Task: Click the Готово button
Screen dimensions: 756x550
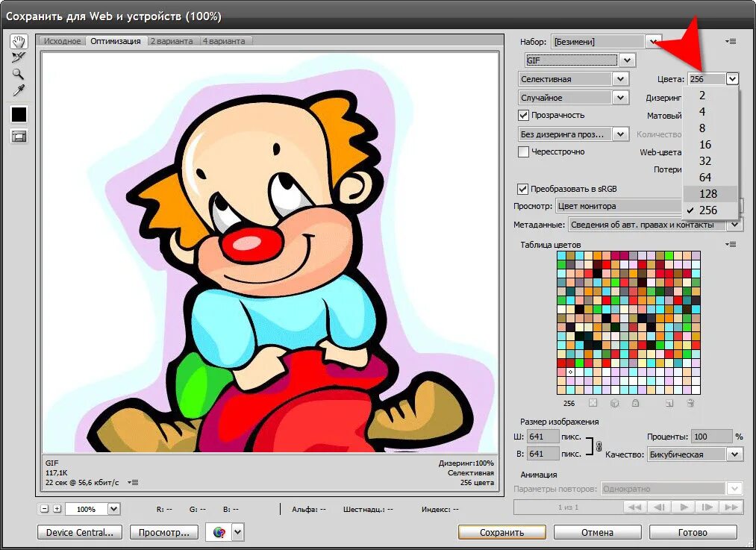Action: click(x=693, y=532)
